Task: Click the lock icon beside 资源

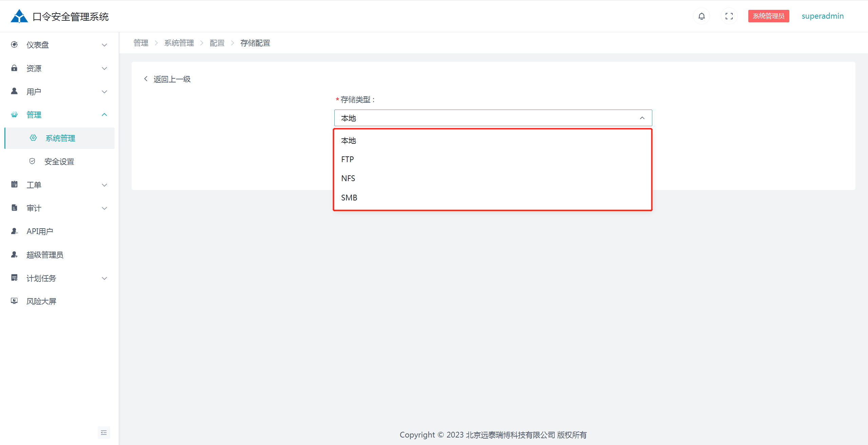Action: [14, 68]
